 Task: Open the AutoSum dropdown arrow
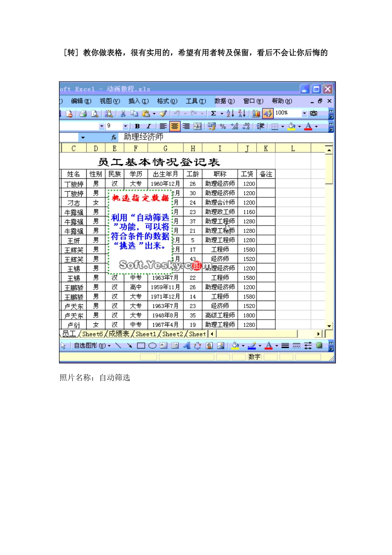pos(222,114)
